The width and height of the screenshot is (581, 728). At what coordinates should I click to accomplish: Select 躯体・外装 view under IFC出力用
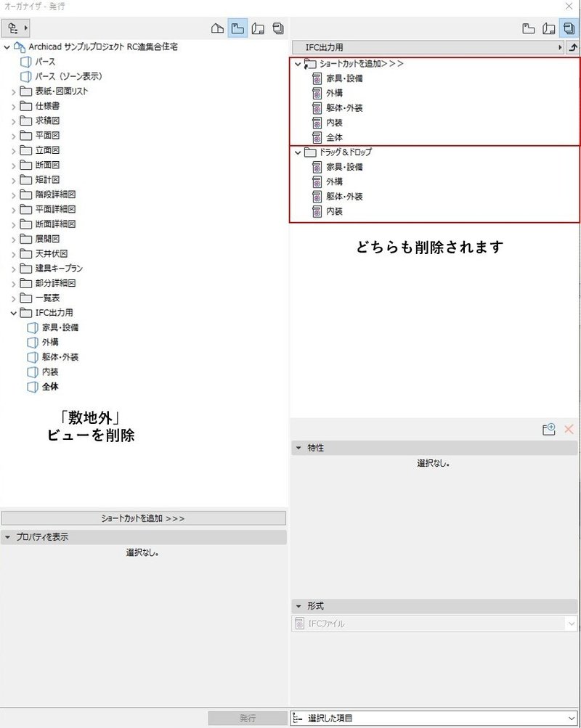60,358
